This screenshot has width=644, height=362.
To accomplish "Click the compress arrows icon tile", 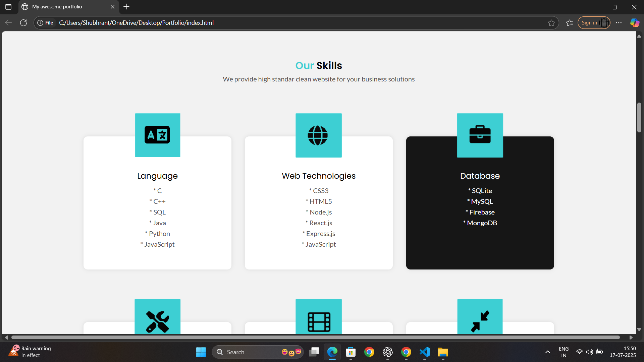I will (480, 321).
